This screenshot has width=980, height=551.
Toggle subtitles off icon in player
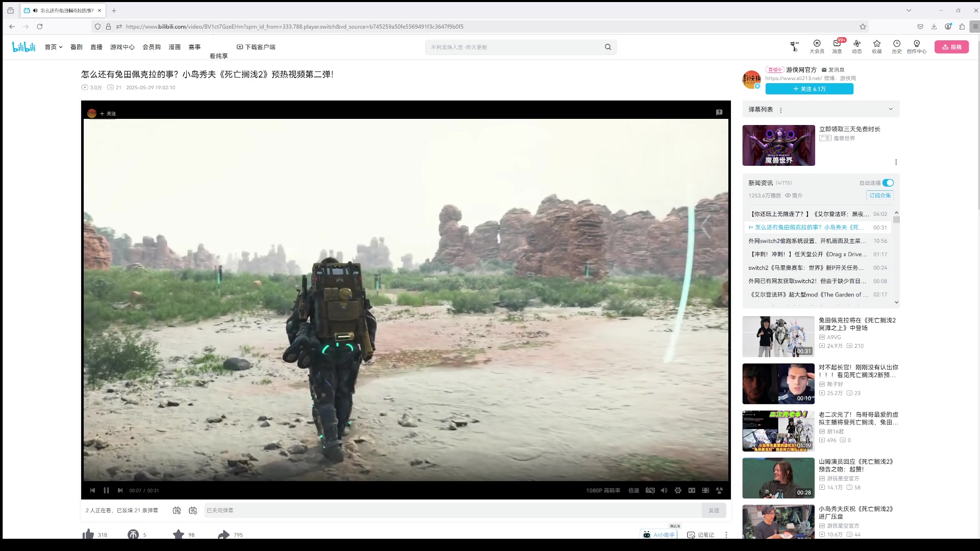pos(650,490)
